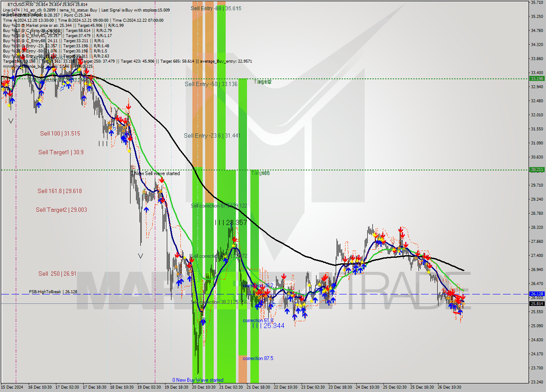Select the '15 Dec 2024' date label
This screenshot has height=392, width=546.
12,387
